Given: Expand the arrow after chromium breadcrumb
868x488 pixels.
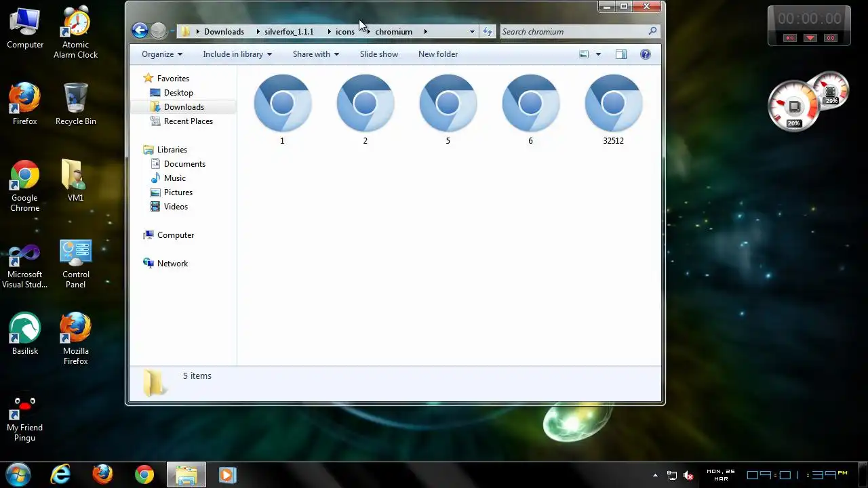Looking at the screenshot, I should click(425, 32).
